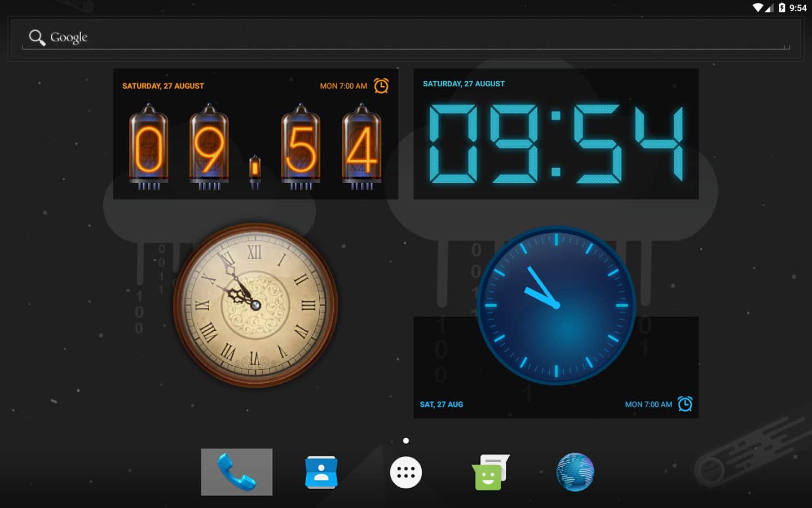The width and height of the screenshot is (812, 508).
Task: Open the Phone app in dock
Action: [236, 472]
